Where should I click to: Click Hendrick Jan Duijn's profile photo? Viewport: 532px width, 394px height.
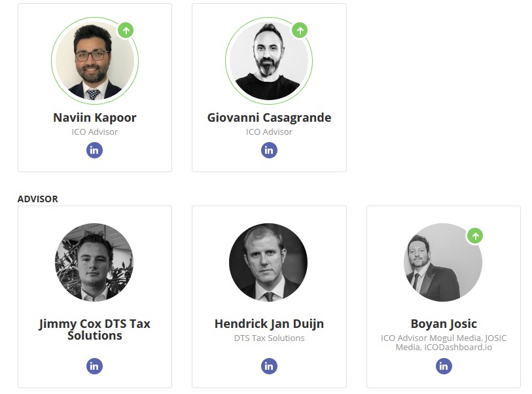coord(268,262)
